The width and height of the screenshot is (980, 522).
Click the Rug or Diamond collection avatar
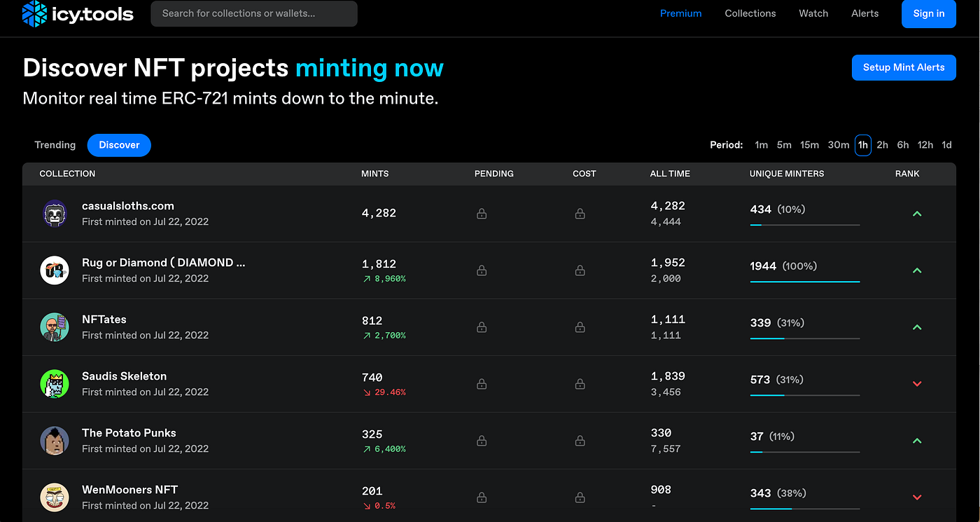click(55, 270)
